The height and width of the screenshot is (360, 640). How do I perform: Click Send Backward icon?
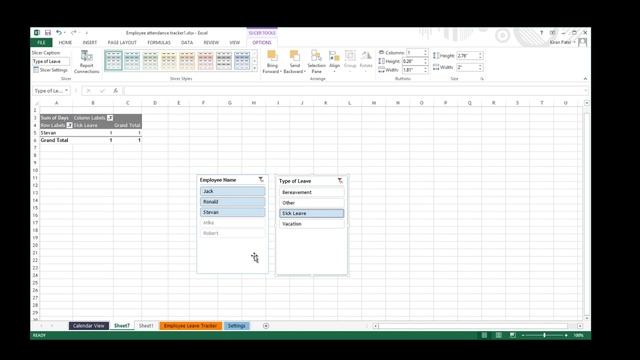coord(294,56)
